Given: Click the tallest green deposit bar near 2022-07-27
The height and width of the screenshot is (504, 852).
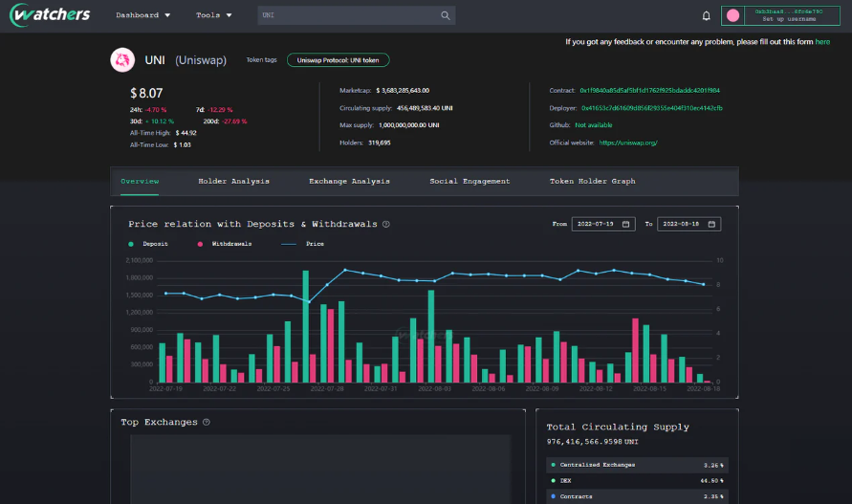Looking at the screenshot, I should coord(306,326).
